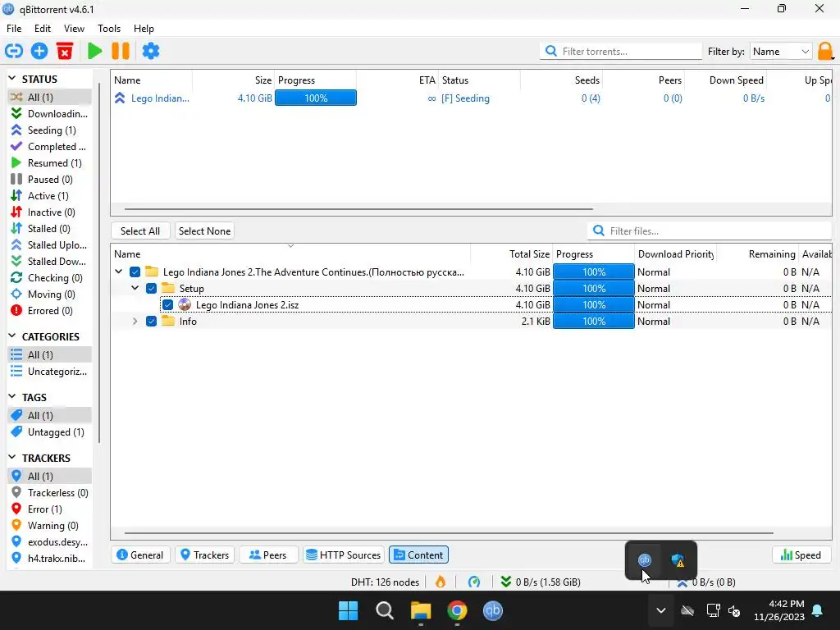Expand the Info folder in file tree

(x=135, y=322)
